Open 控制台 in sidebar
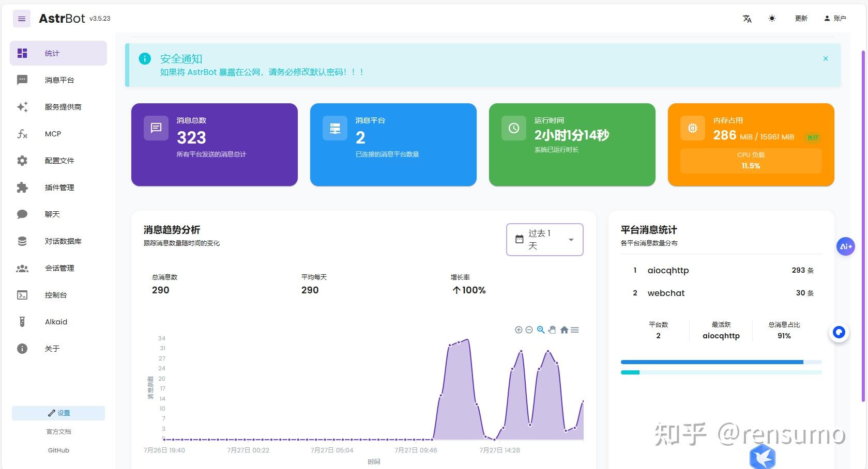This screenshot has height=469, width=868. coord(58,295)
